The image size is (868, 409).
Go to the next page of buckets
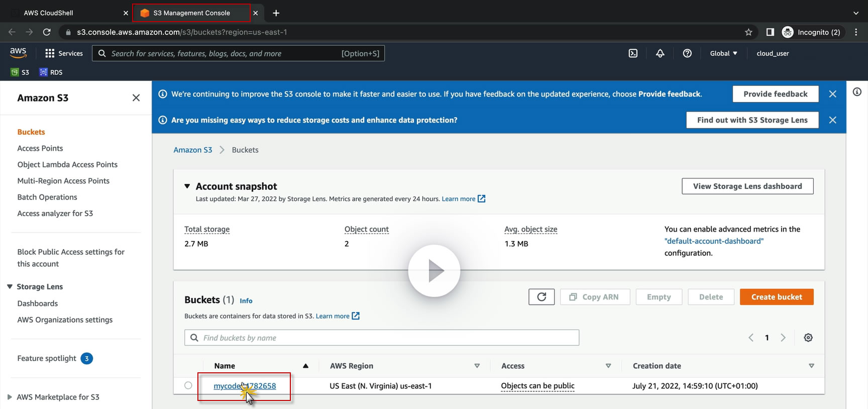coord(783,338)
